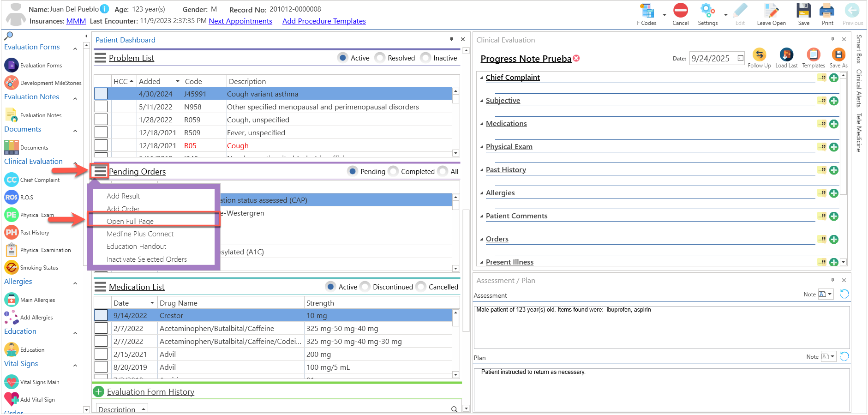Choose Open Full Page menu item
868x415 pixels.
(x=130, y=222)
